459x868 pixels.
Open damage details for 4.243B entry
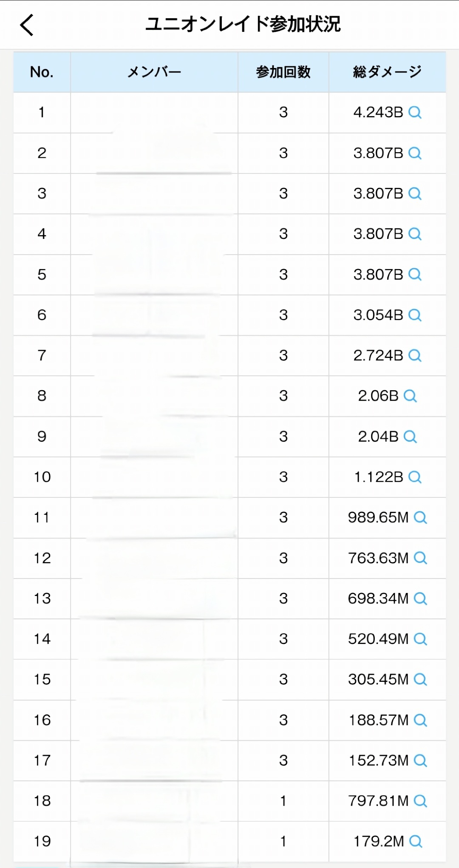(x=415, y=113)
